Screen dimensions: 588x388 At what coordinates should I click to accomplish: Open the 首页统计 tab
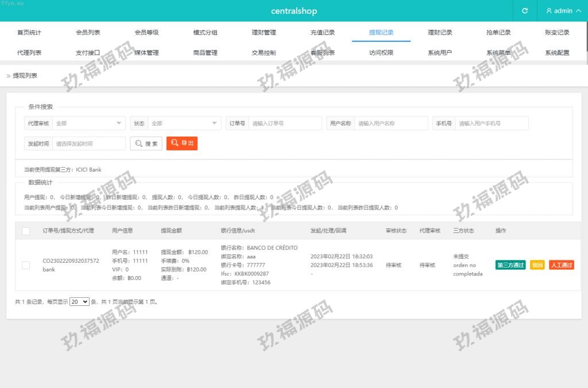[x=29, y=33]
